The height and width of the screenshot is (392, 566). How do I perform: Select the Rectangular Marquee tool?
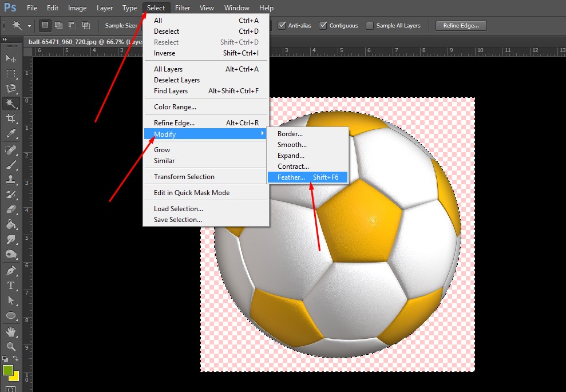11,74
